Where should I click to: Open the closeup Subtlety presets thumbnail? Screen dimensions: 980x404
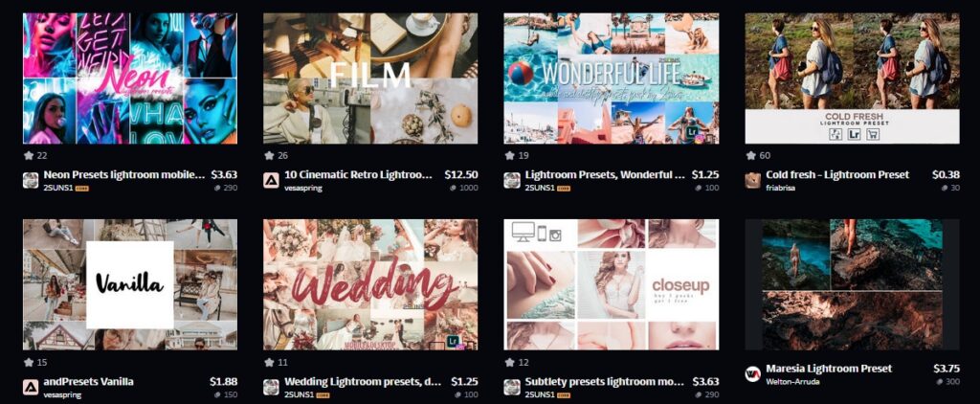pos(612,284)
